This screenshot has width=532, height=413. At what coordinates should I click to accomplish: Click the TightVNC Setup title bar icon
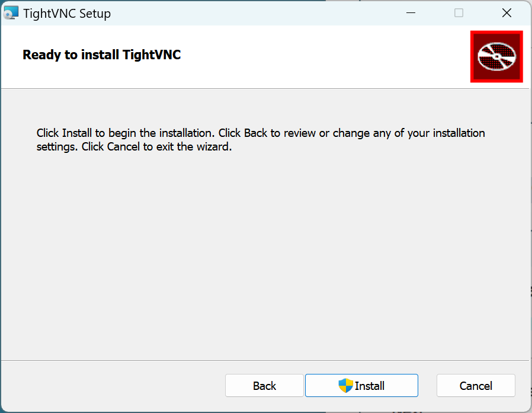tap(11, 13)
